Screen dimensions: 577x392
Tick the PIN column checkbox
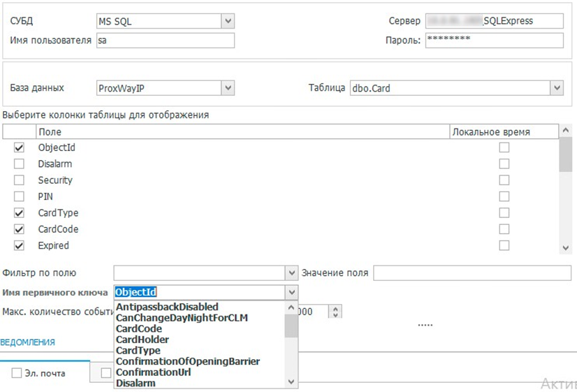coord(19,196)
